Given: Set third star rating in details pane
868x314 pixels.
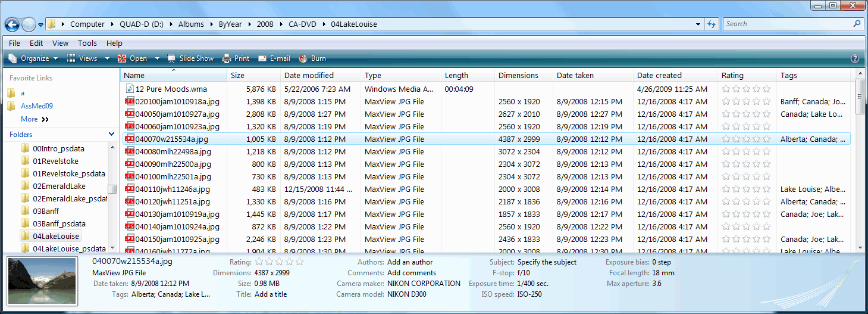Looking at the screenshot, I should [279, 262].
